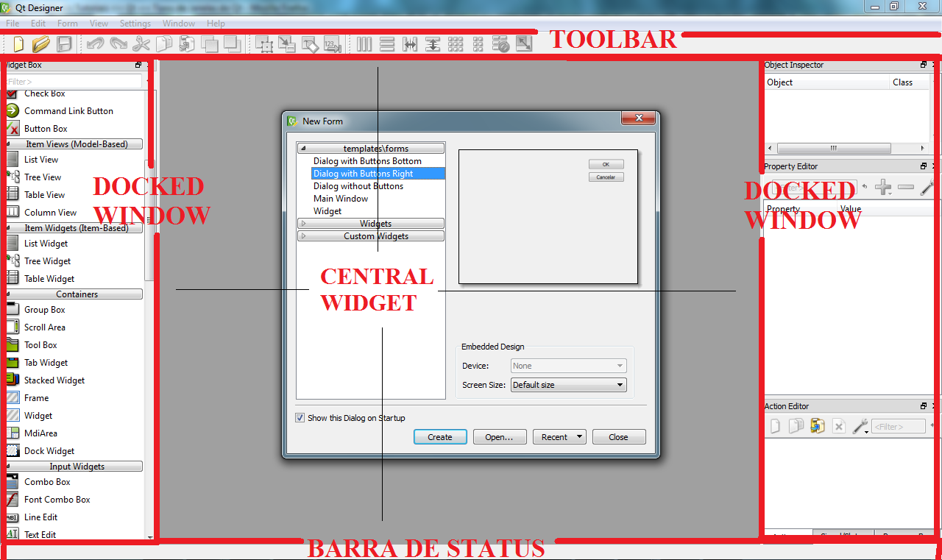
Task: Select Main Window template
Action: pos(341,199)
